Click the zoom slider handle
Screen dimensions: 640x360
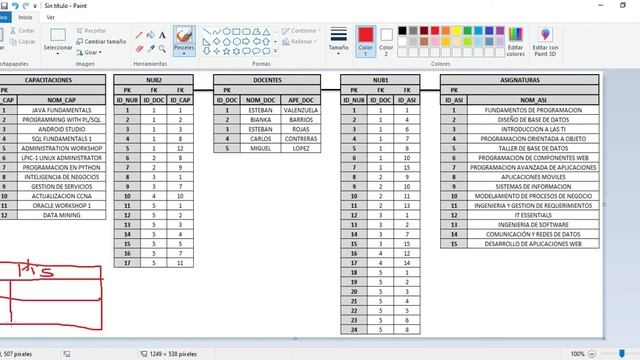coord(622,353)
